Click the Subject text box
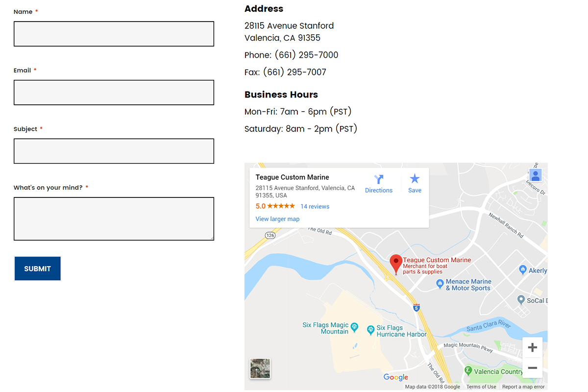Screen dimensions: 588x392 (x=114, y=151)
